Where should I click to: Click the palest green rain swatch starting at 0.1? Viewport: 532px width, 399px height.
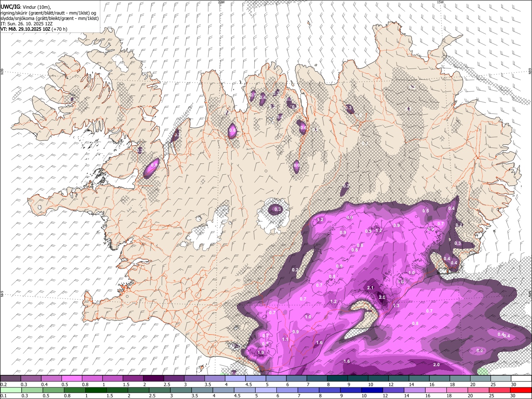pyautogui.click(x=11, y=390)
